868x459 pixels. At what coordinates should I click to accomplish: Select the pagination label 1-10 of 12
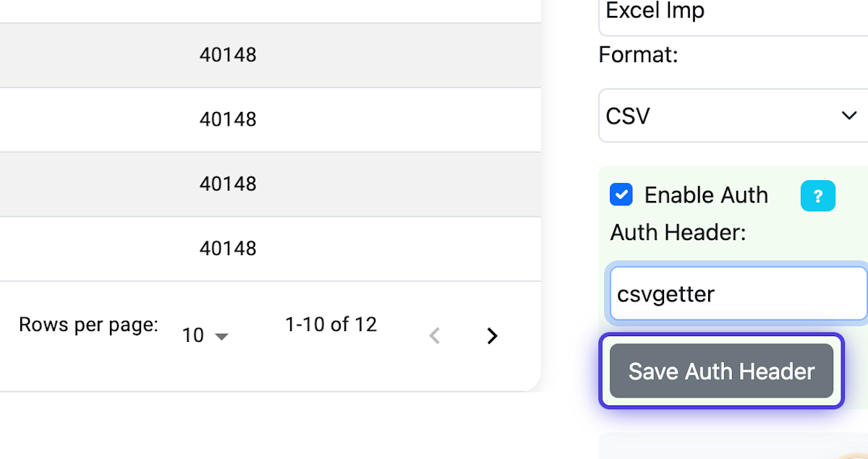coord(331,325)
